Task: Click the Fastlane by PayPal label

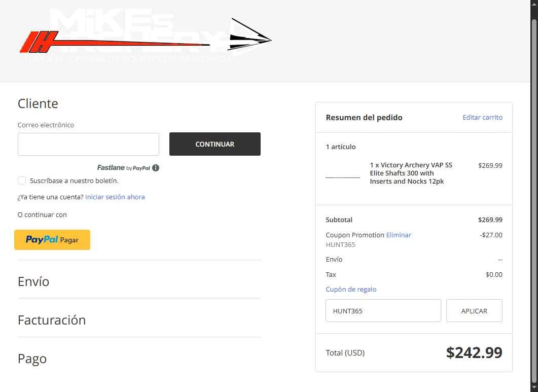Action: click(x=124, y=168)
